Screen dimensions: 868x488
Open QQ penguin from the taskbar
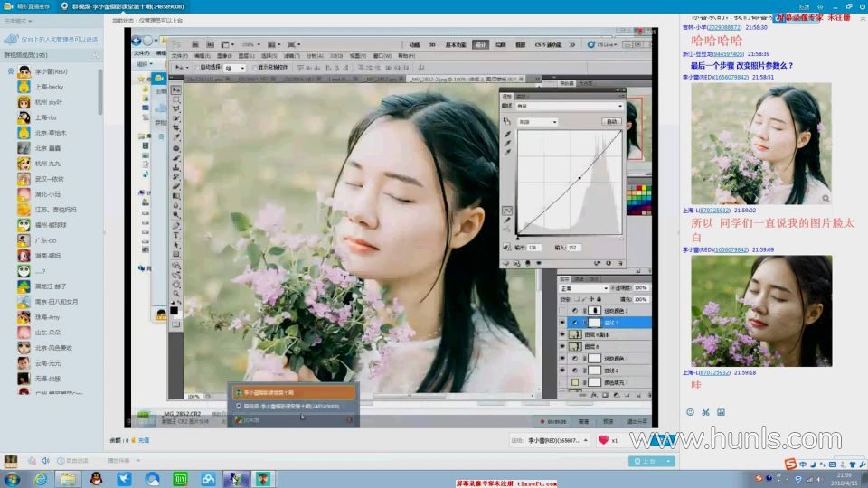[x=96, y=479]
